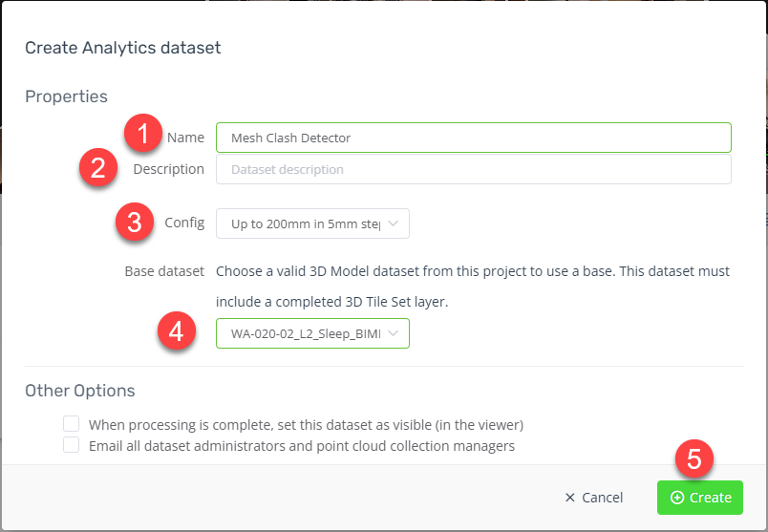Click the Create Analytics dataset dialog title
Viewport: 768px width, 532px height.
(x=122, y=47)
